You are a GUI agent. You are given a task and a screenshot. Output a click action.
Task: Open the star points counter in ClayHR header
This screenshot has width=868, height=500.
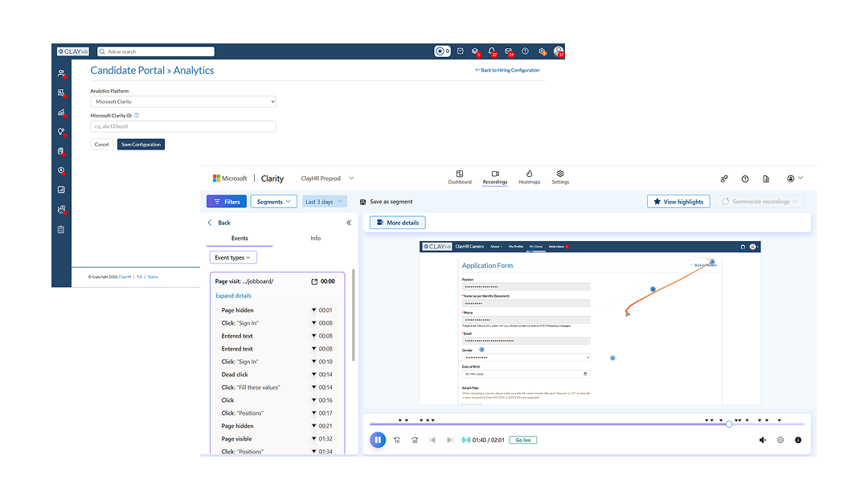pyautogui.click(x=442, y=51)
